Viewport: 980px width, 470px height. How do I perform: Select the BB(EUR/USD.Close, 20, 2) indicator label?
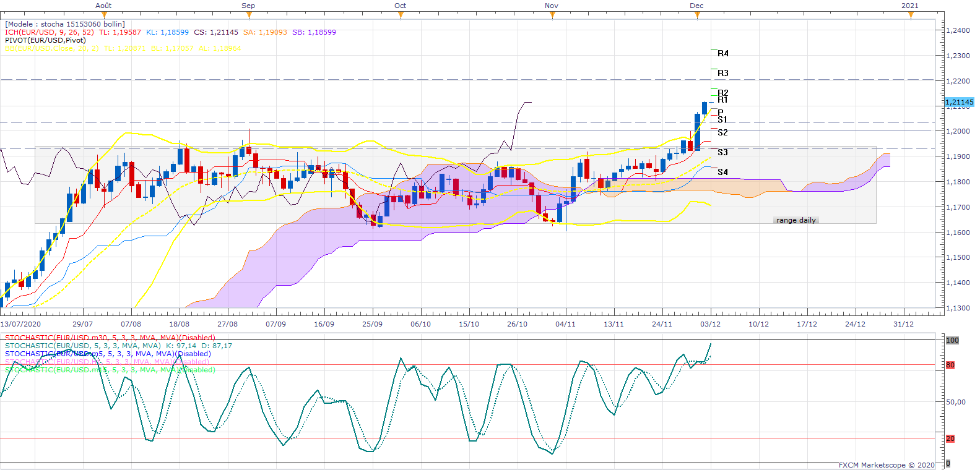[52, 48]
